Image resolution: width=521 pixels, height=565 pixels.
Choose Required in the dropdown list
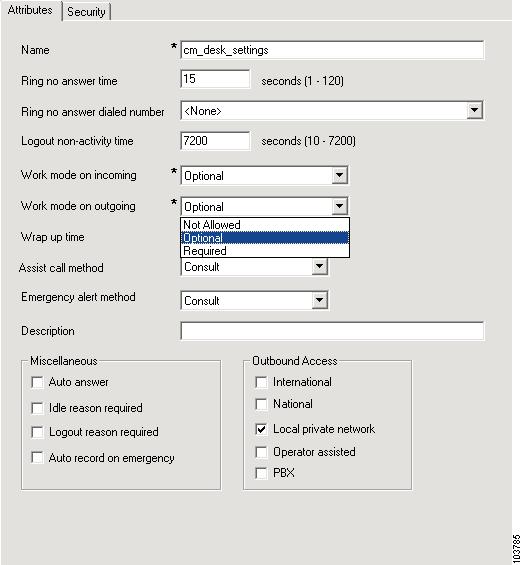(265, 251)
